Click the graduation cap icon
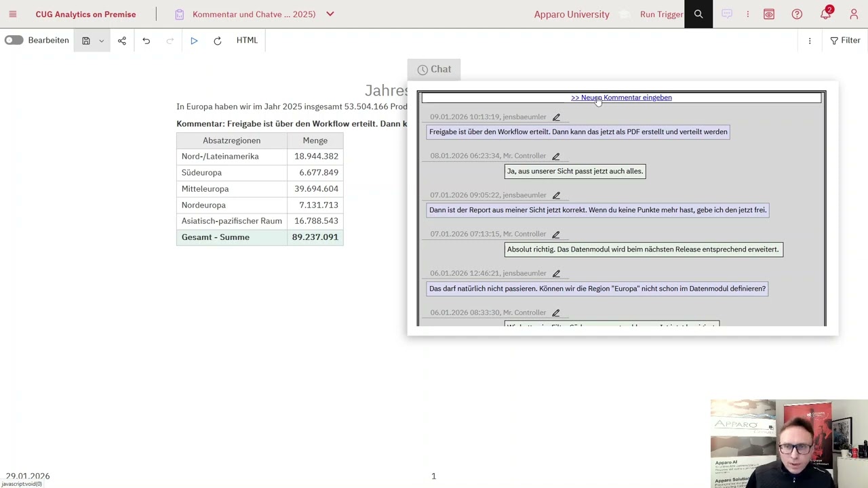The height and width of the screenshot is (488, 868). click(625, 14)
